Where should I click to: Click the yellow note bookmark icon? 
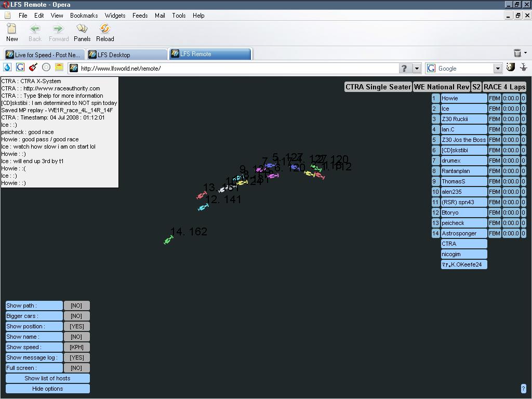pos(59,67)
